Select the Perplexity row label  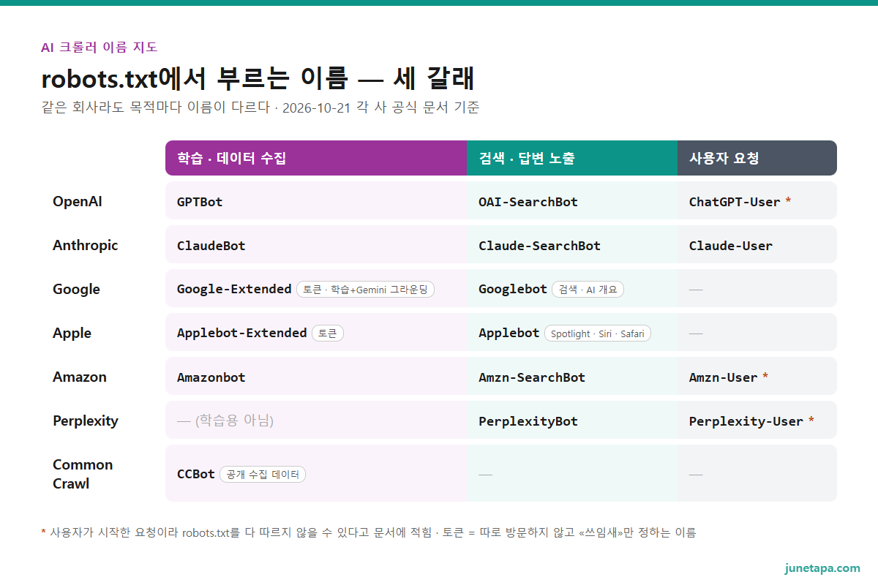(x=86, y=421)
